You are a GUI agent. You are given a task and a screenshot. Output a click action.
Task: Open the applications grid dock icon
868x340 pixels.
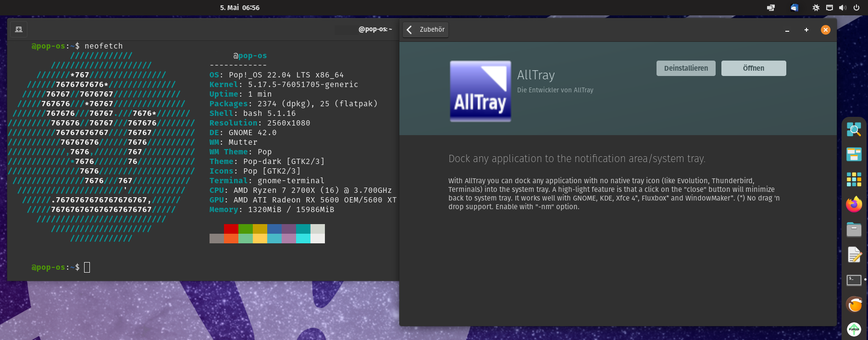pyautogui.click(x=854, y=179)
